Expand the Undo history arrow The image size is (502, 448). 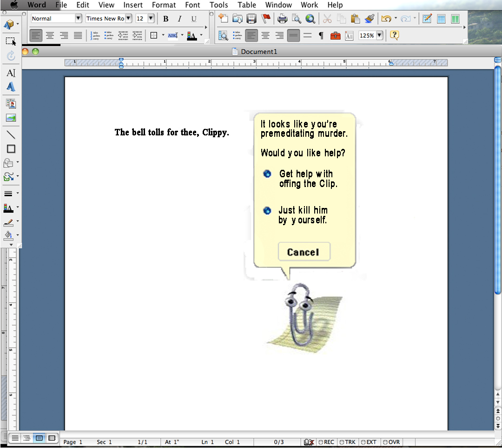tap(396, 18)
